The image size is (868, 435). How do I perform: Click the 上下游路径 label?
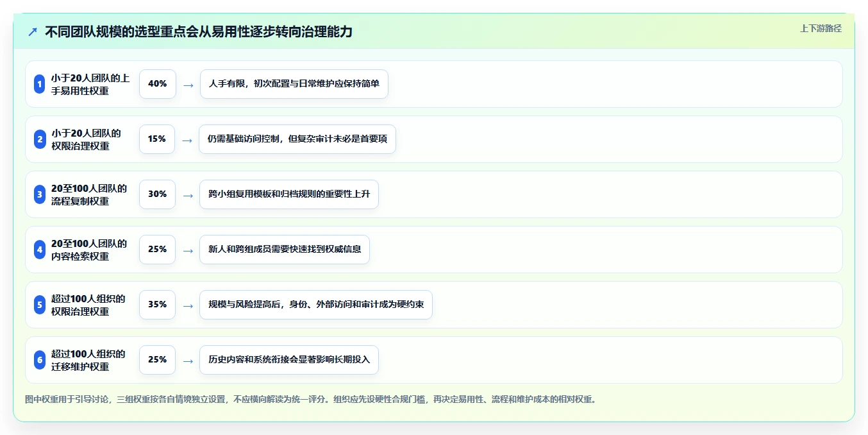click(821, 28)
